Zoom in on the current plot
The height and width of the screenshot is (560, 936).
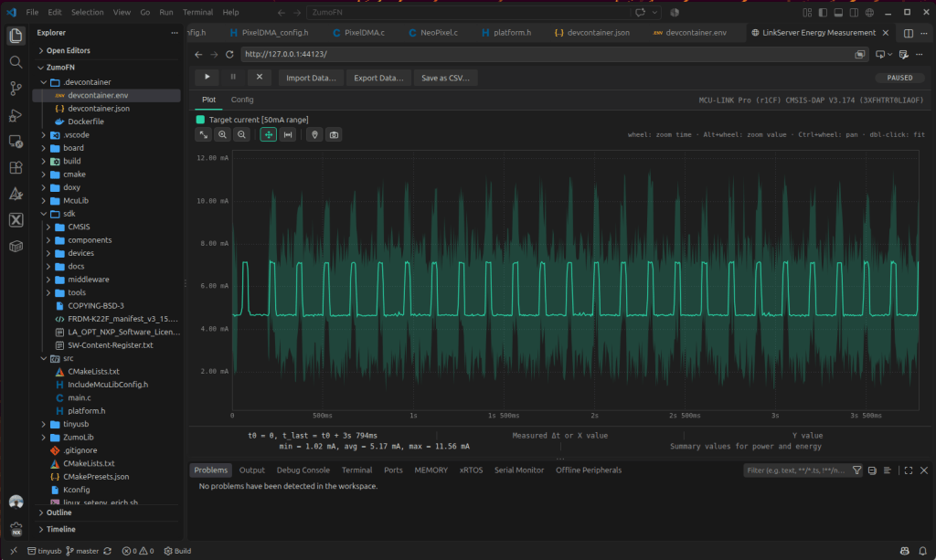[x=222, y=135]
